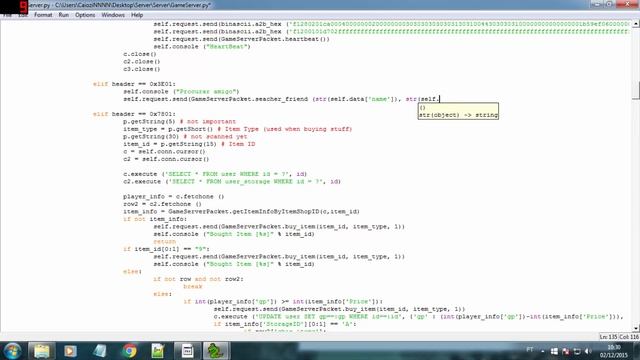Open the network tray icon

click(577, 351)
